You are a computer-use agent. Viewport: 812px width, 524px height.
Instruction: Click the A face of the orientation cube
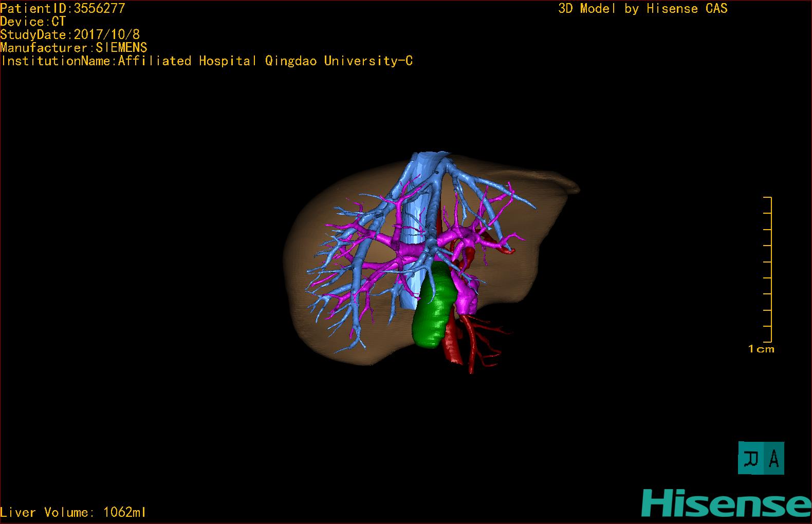pyautogui.click(x=774, y=458)
